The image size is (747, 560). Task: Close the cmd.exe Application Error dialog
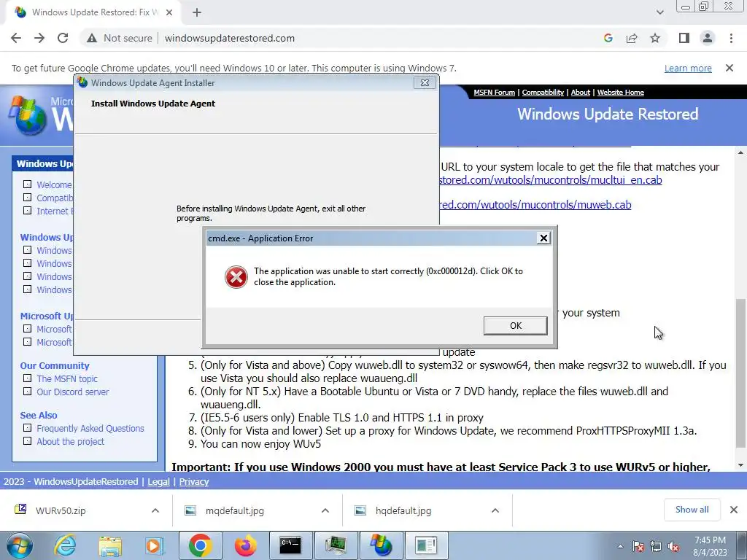click(543, 238)
